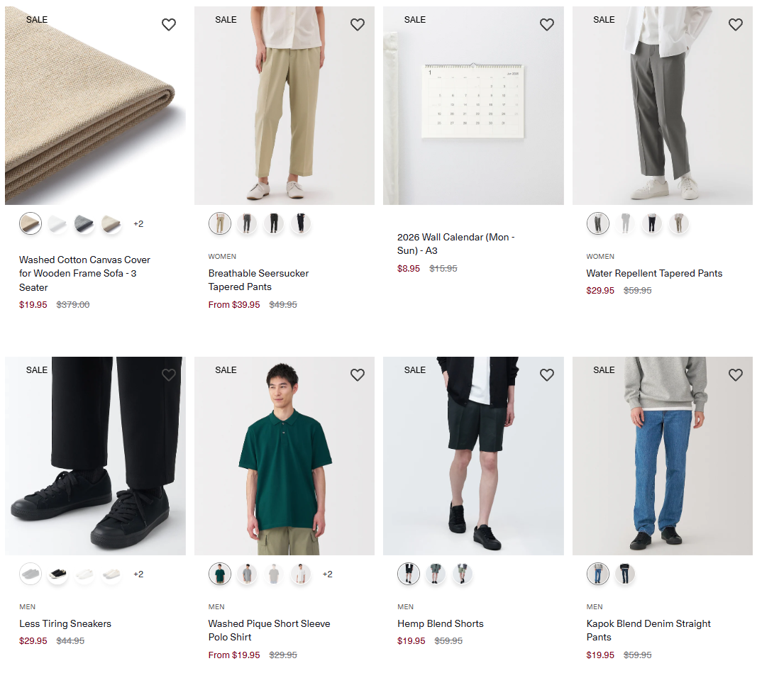Favorite the Washed Cotton Canvas Cover

(168, 25)
